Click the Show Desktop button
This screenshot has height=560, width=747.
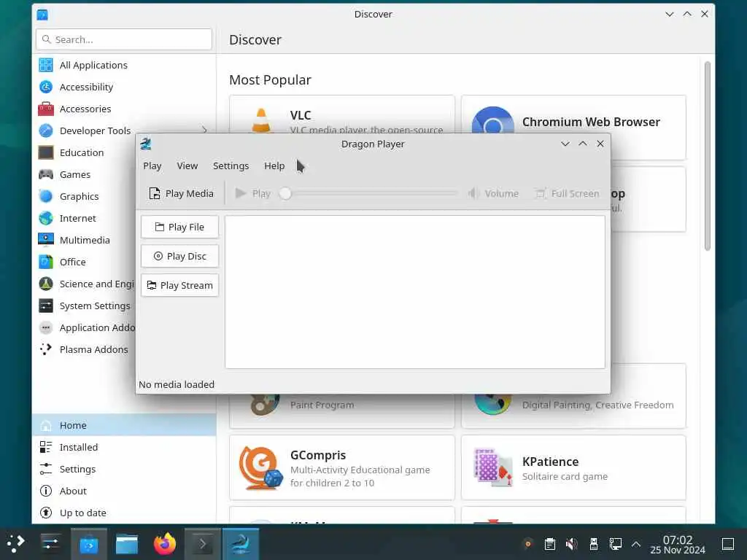(728, 543)
